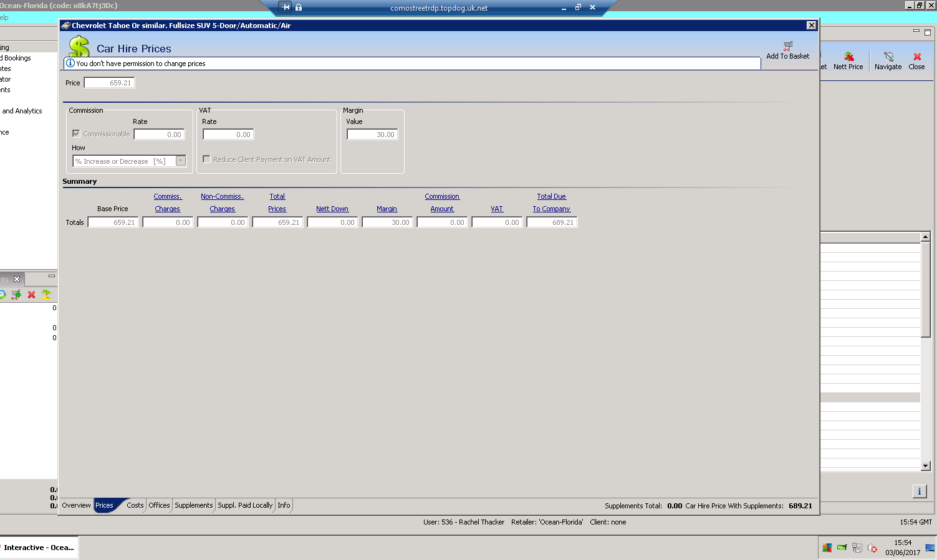
Task: Select the Prices tab
Action: tap(104, 505)
